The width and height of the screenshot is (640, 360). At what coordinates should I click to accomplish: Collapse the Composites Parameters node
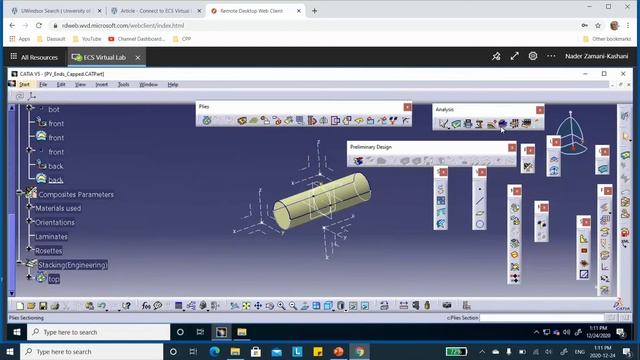coord(19,192)
